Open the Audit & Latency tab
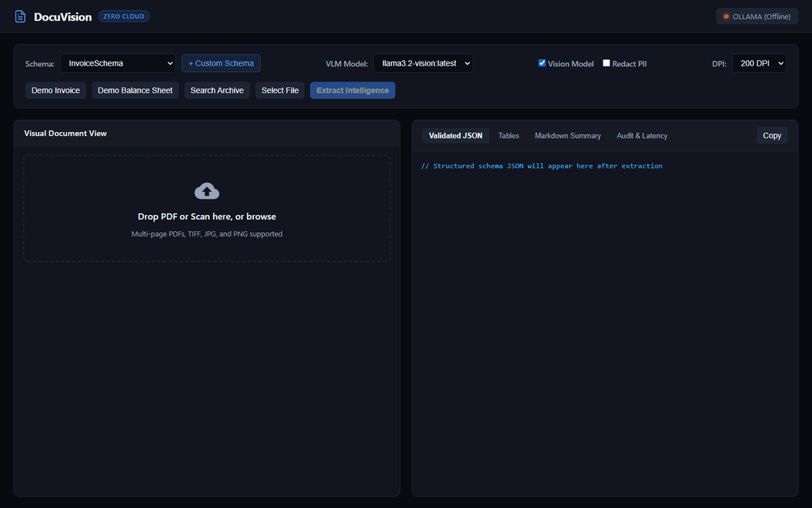The image size is (812, 508). (641, 135)
